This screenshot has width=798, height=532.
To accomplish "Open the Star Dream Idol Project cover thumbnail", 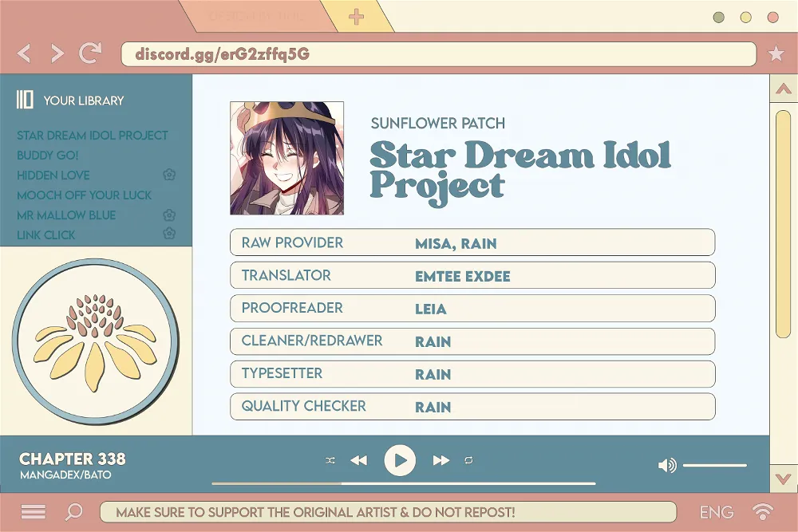I will tap(287, 158).
